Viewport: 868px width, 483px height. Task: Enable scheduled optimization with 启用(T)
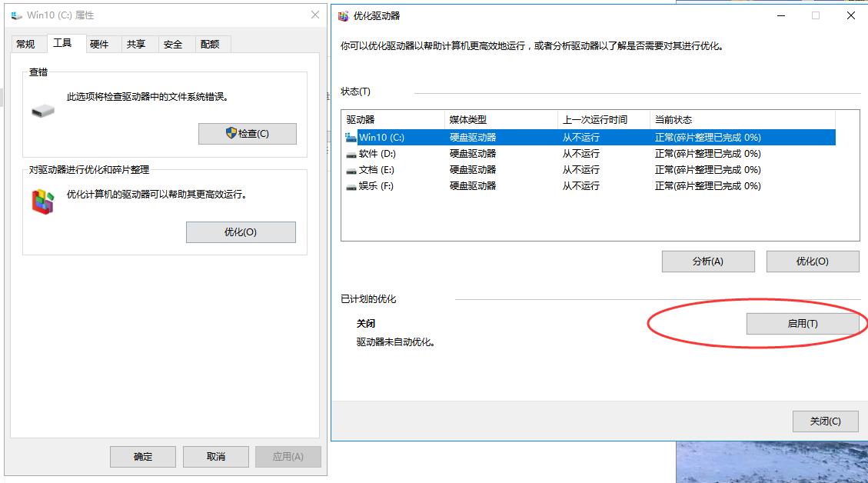(803, 324)
